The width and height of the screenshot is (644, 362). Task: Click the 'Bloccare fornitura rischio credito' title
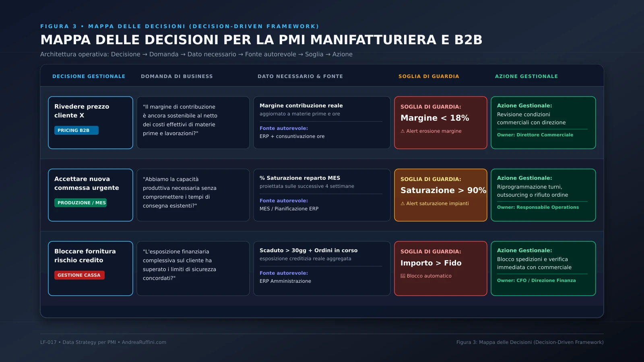[85, 256]
